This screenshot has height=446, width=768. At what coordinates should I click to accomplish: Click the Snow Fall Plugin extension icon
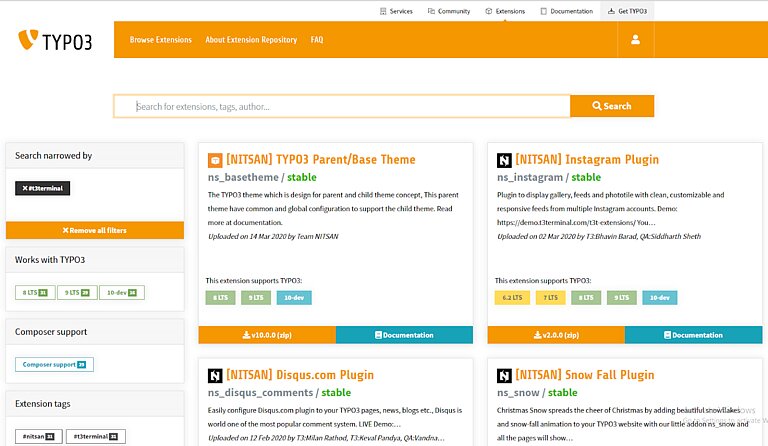point(505,376)
